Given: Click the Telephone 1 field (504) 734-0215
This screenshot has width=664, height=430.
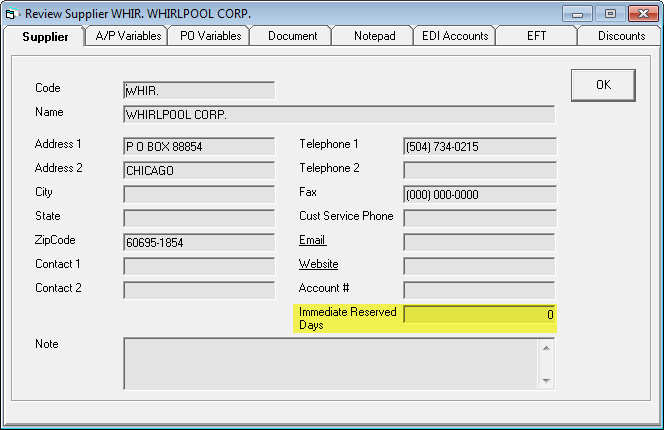Looking at the screenshot, I should pyautogui.click(x=480, y=147).
